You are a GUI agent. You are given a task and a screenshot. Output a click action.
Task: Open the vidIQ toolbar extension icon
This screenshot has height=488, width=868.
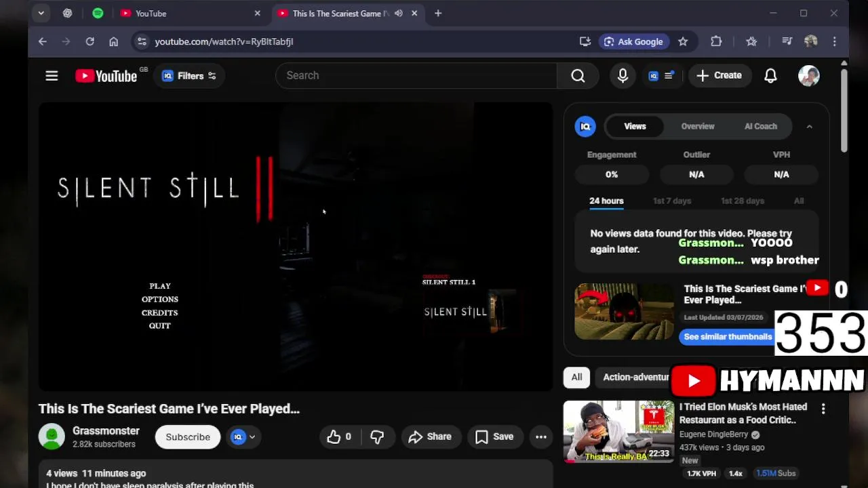click(x=660, y=75)
